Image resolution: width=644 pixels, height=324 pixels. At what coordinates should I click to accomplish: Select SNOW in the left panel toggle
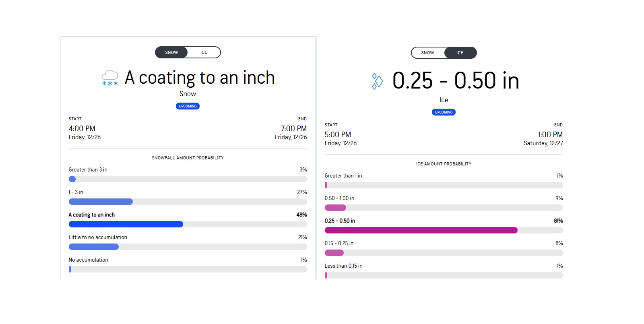coord(171,52)
